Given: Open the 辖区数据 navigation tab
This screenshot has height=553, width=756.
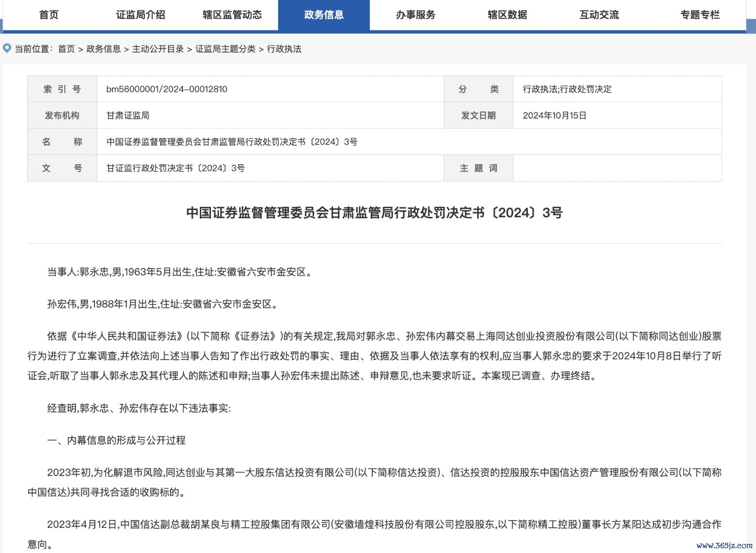Looking at the screenshot, I should tap(507, 15).
